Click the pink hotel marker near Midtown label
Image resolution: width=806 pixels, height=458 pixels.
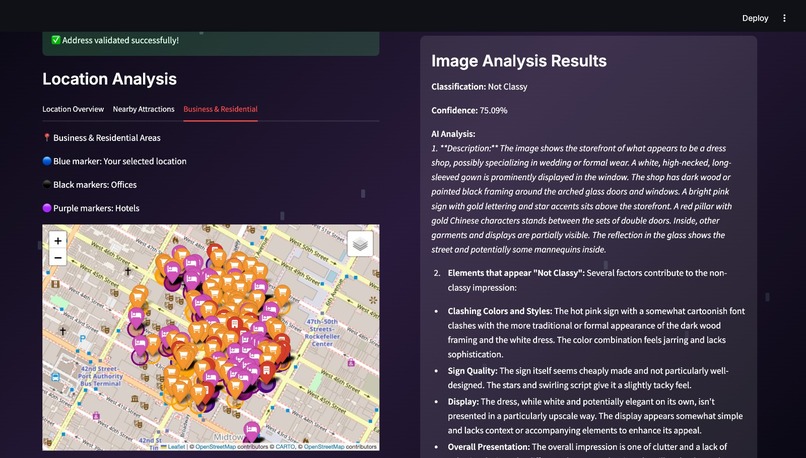coord(251,431)
